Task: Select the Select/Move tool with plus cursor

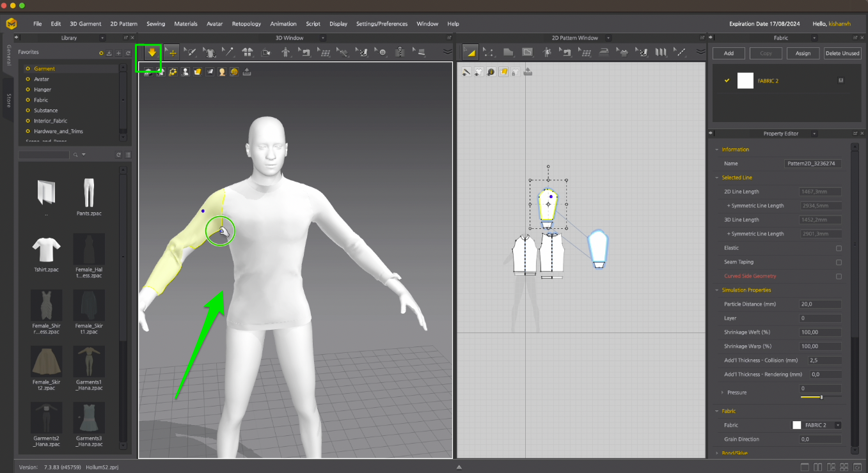Action: click(x=171, y=52)
